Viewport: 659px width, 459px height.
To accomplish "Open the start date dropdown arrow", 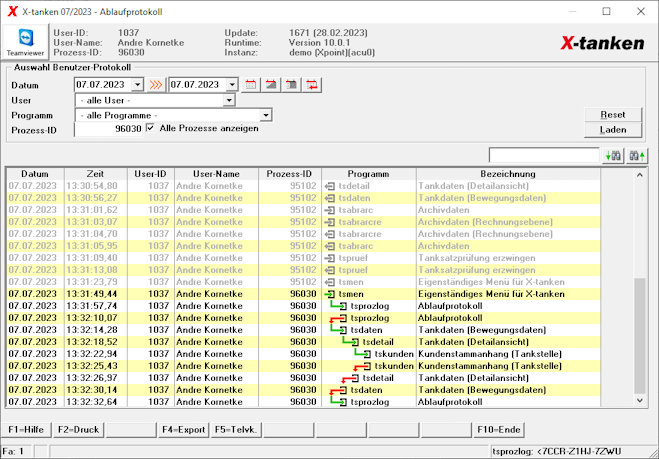I will [137, 85].
